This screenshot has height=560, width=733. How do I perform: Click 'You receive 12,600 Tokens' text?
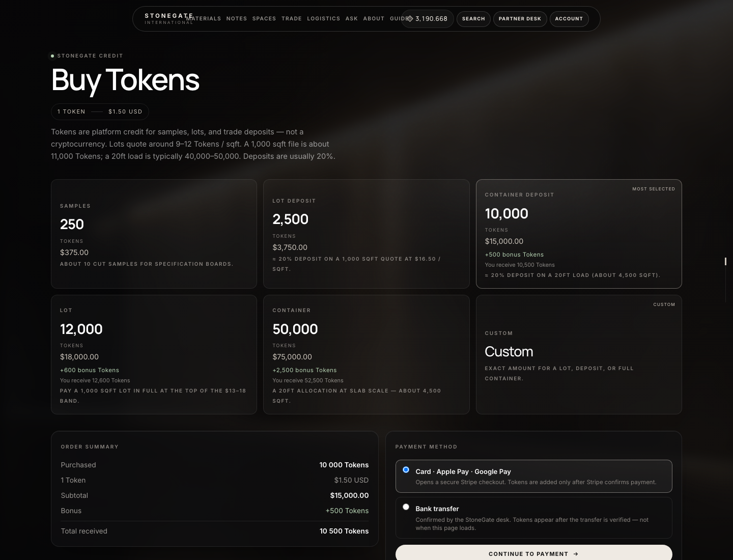pos(95,380)
